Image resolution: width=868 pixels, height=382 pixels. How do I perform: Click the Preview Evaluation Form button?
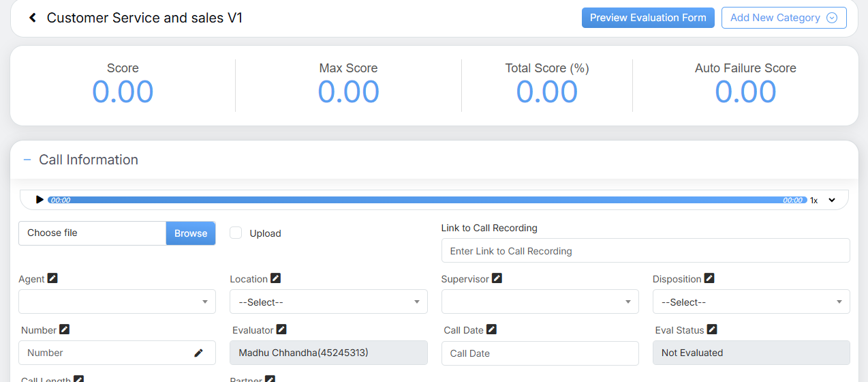click(648, 18)
